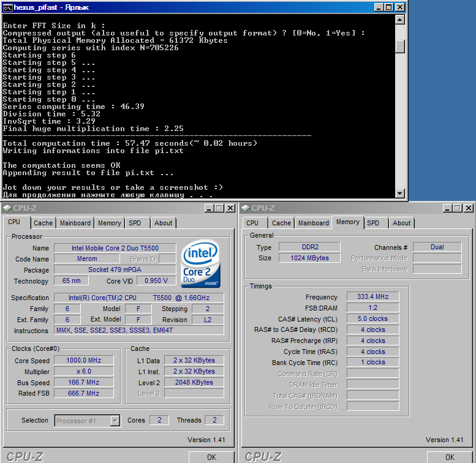Click the console icon in hexus_pifast title bar
The width and height of the screenshot is (476, 463).
pos(7,7)
